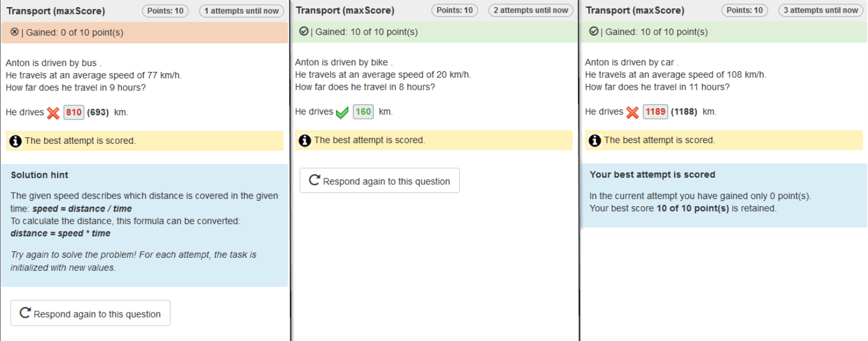Click info icon in bike panel notice
This screenshot has height=341, width=868.
coord(305,140)
